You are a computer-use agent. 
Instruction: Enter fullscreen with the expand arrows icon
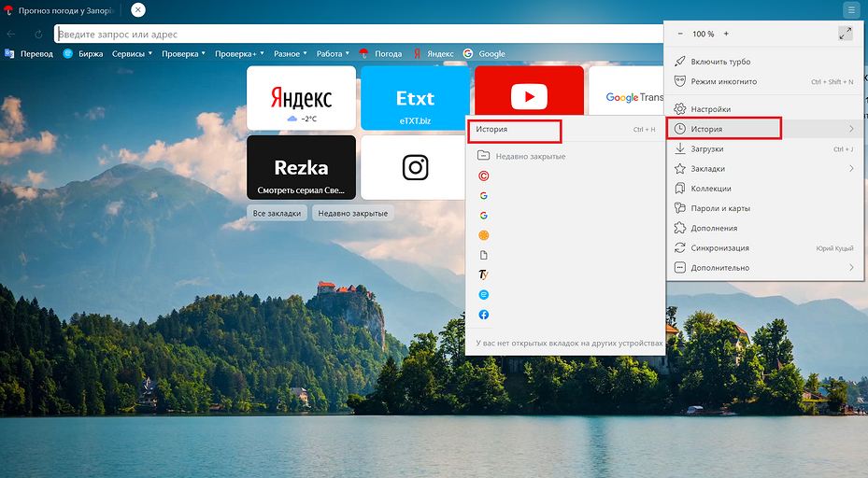pos(846,34)
